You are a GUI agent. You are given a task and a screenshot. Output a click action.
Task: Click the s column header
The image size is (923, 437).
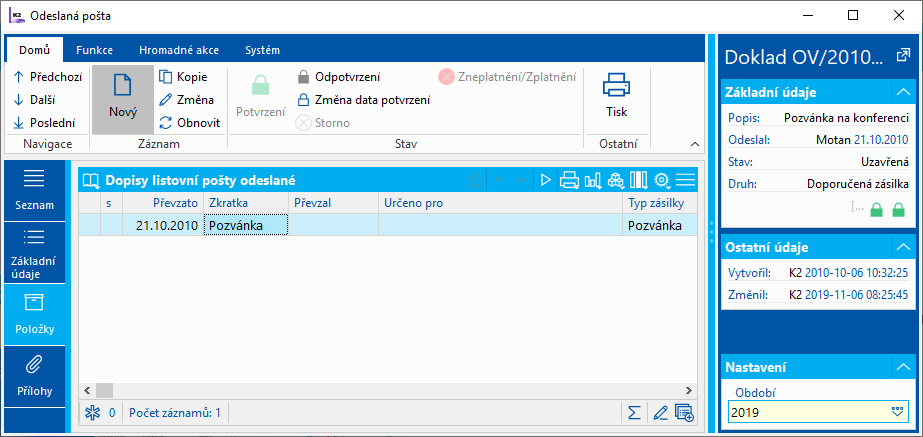(x=111, y=203)
